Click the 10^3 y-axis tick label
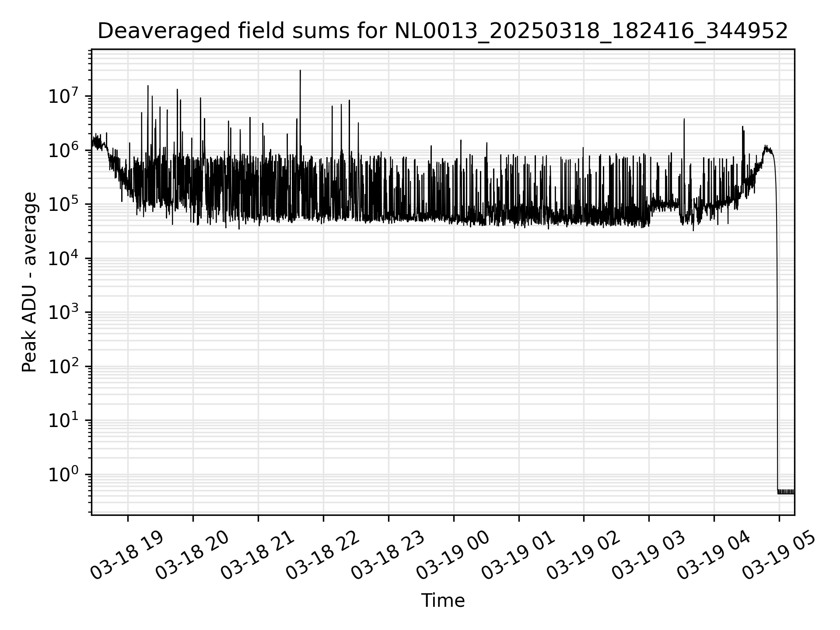 (63, 312)
